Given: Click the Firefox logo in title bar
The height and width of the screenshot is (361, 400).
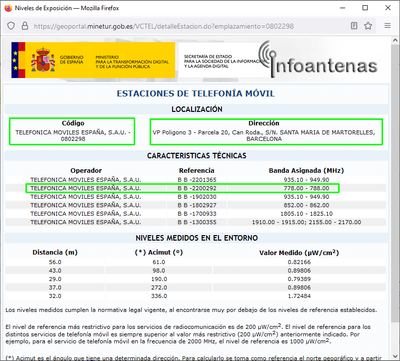Looking at the screenshot, I should coord(8,8).
